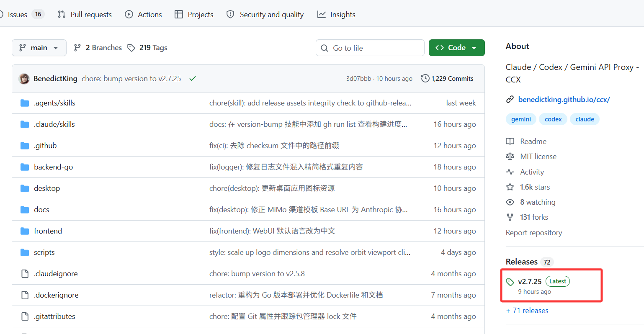View the 219 Tags list

(x=147, y=48)
